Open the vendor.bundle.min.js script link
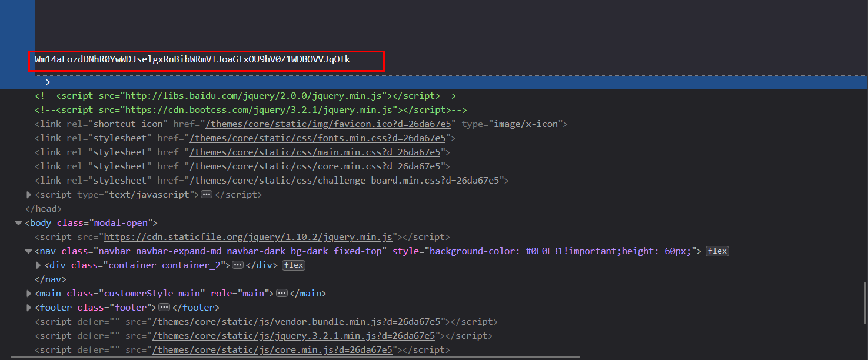Screen dimensions: 868x360 tap(297, 322)
